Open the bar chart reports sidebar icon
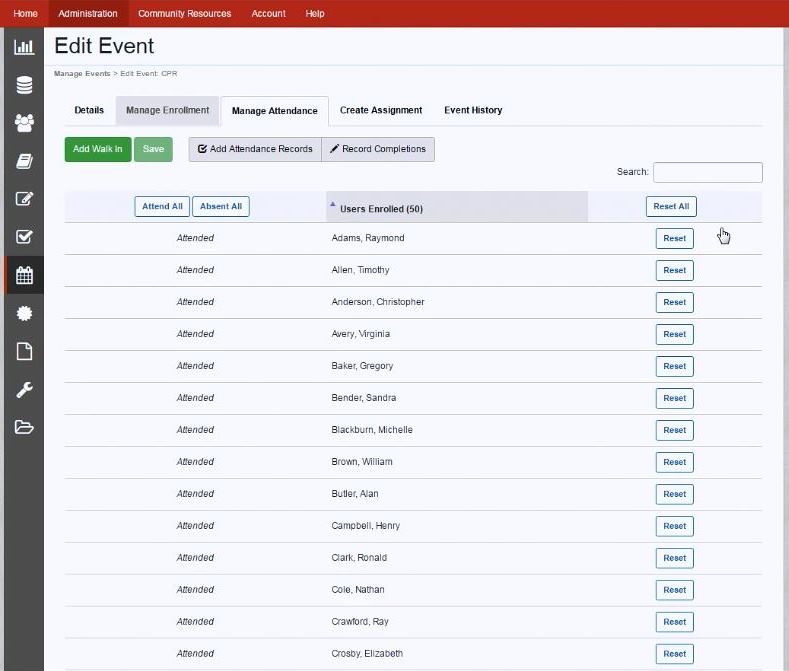The image size is (789, 671). pyautogui.click(x=24, y=47)
